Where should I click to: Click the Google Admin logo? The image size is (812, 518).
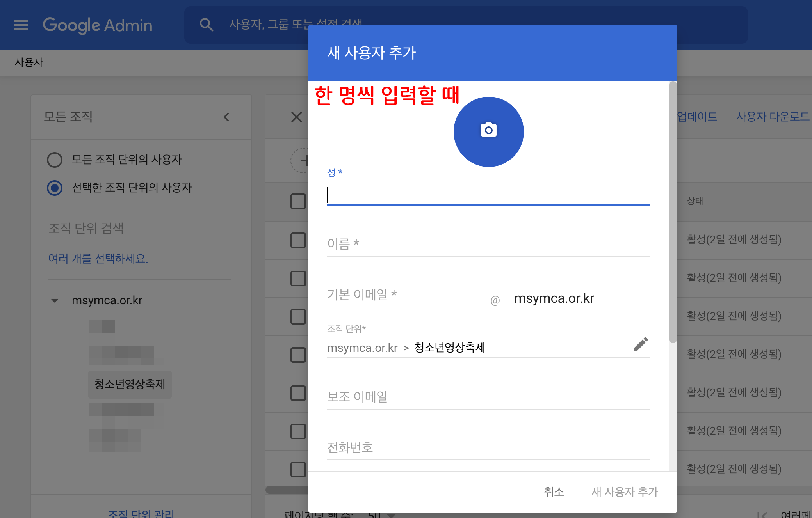click(98, 25)
